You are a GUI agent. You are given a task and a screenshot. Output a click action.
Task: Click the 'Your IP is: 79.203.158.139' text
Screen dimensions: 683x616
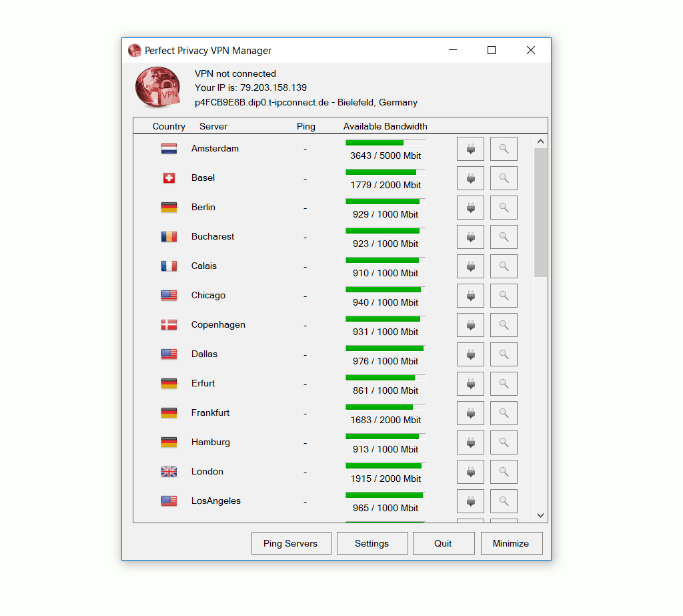[251, 87]
